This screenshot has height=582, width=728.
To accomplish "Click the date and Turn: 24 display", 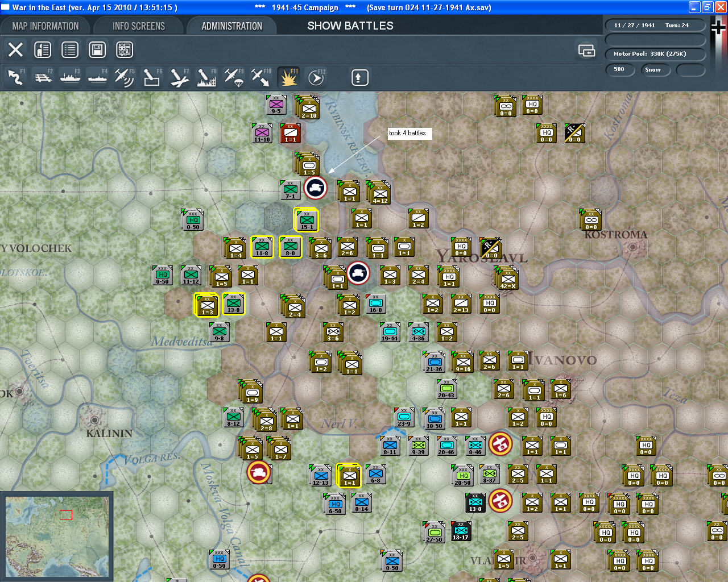I will coord(654,26).
